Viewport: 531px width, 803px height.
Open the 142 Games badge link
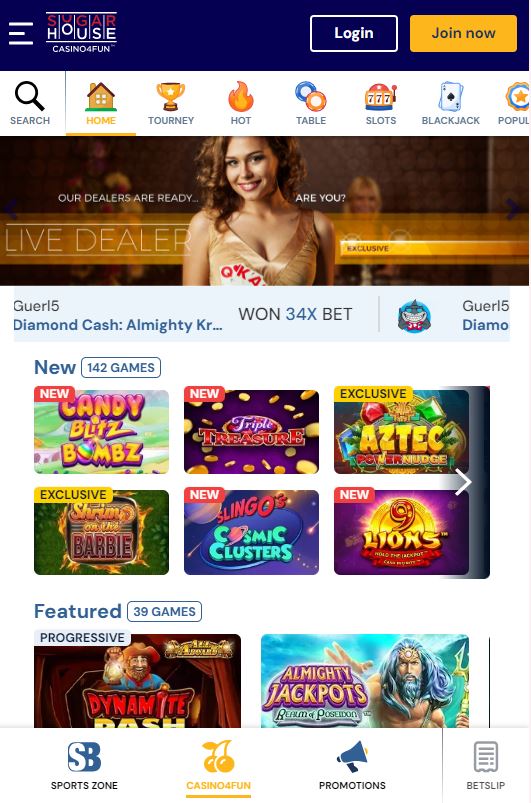click(121, 368)
